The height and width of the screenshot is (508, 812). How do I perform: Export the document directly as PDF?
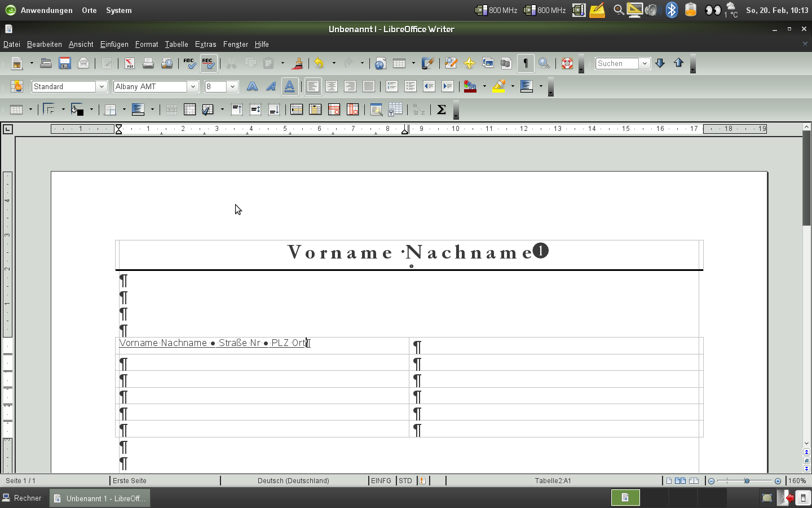[x=129, y=63]
